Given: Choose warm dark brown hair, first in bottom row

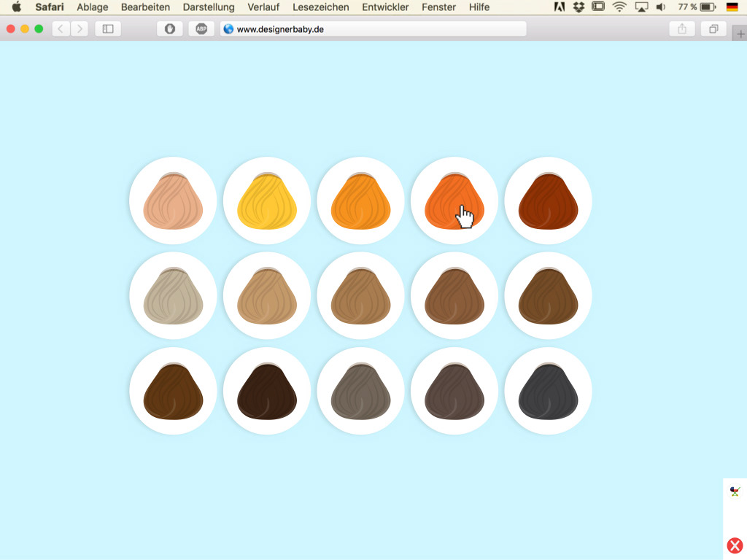Looking at the screenshot, I should pyautogui.click(x=173, y=391).
